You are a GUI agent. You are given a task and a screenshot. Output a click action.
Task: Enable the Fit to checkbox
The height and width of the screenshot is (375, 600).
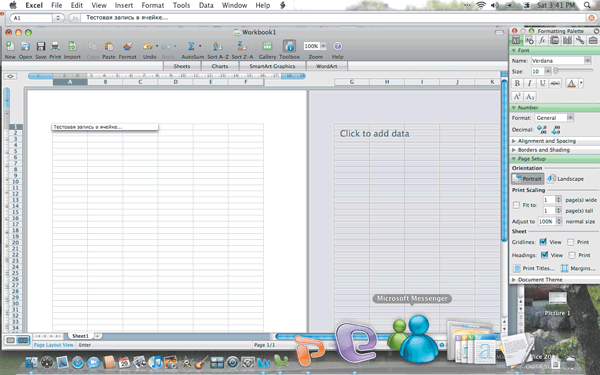pos(516,205)
